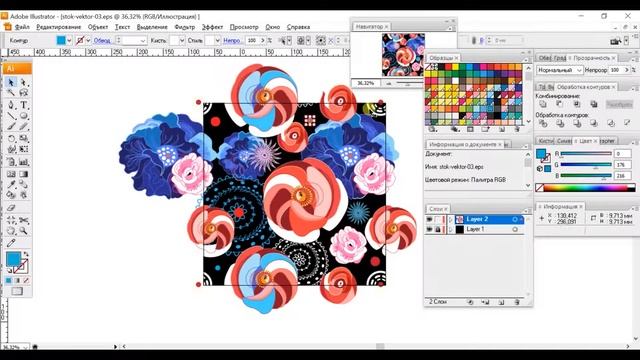The width and height of the screenshot is (640, 360).
Task: Switch to the Образцы swatches tab
Action: (441, 58)
